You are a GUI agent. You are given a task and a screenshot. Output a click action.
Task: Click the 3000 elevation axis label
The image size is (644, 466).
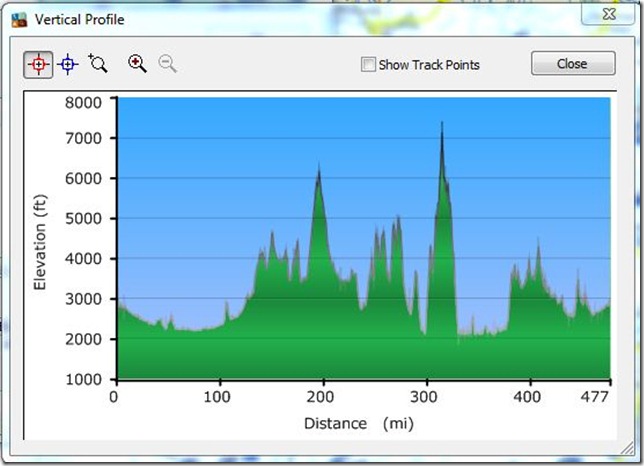coord(83,299)
